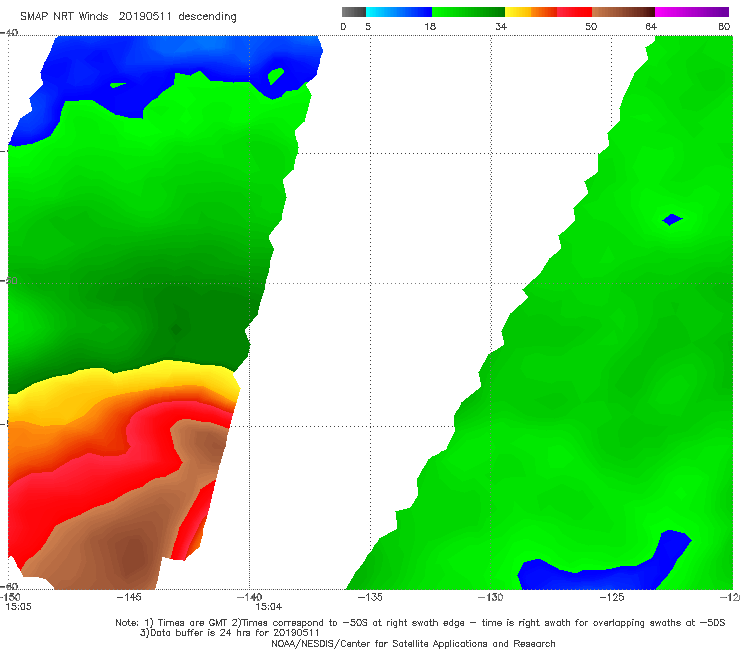Screen dimensions: 740x650
Task: Click the green segment of the wind color bar
Action: coord(468,12)
